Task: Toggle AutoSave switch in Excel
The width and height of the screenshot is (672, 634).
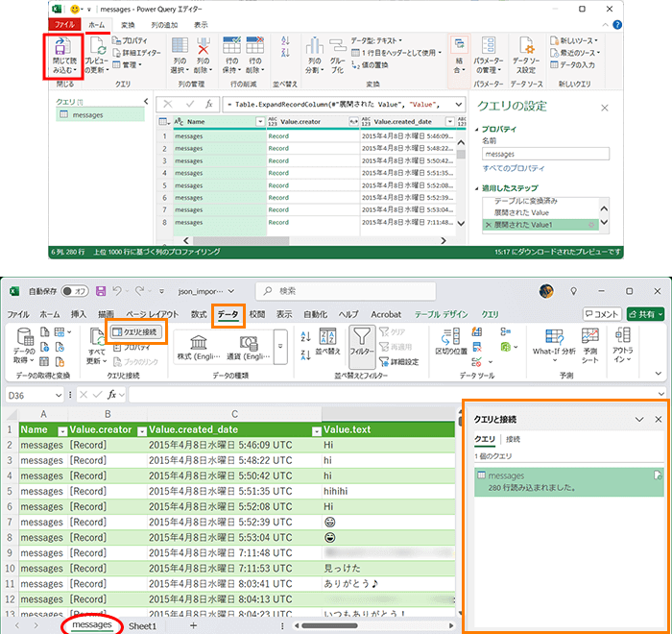Action: click(x=75, y=291)
